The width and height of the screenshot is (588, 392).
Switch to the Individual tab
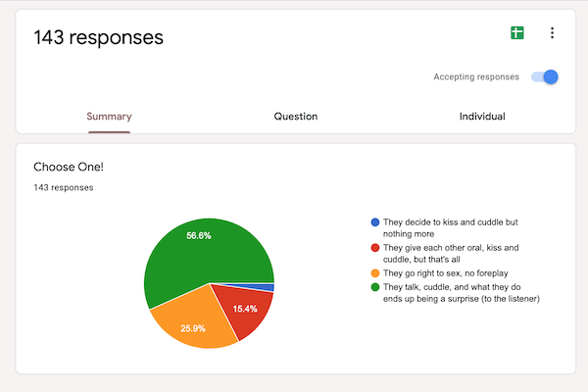pyautogui.click(x=482, y=117)
